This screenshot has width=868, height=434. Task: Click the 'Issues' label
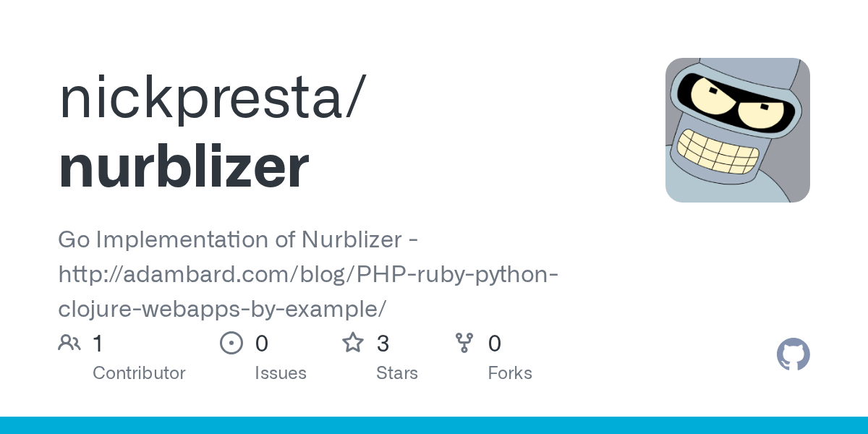pos(281,373)
